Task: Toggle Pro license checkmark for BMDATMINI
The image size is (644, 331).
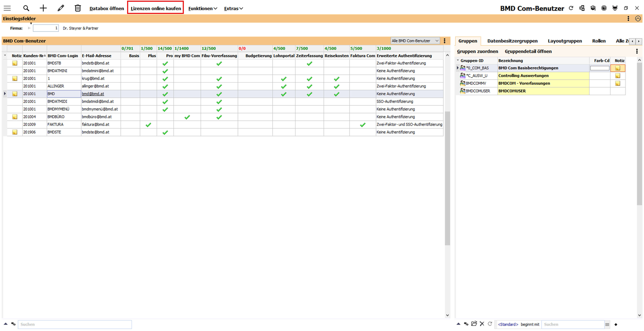Action: tap(165, 71)
